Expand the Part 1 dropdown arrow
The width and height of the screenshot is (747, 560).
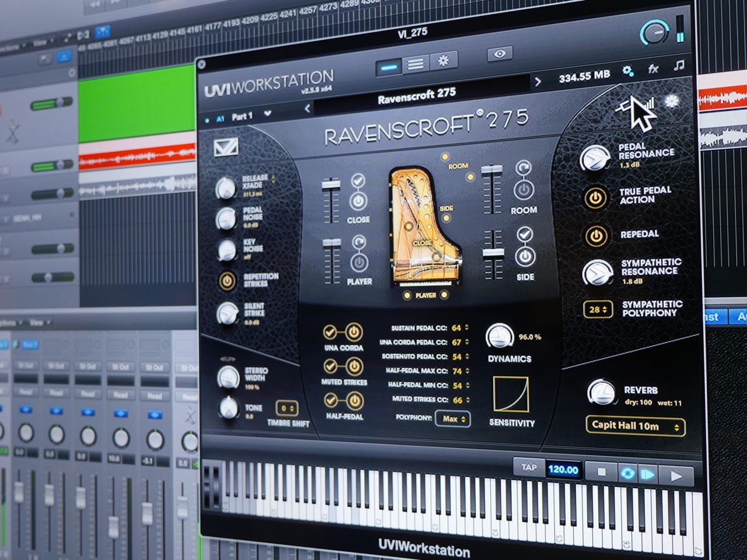268,113
